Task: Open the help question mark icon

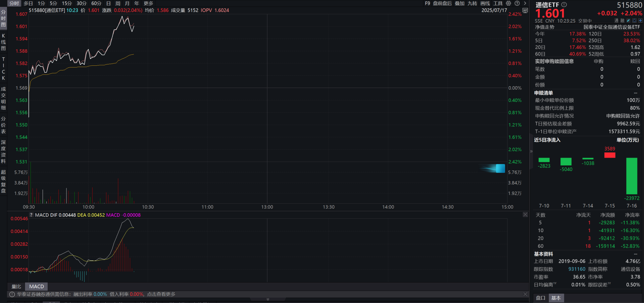Action: point(517,3)
